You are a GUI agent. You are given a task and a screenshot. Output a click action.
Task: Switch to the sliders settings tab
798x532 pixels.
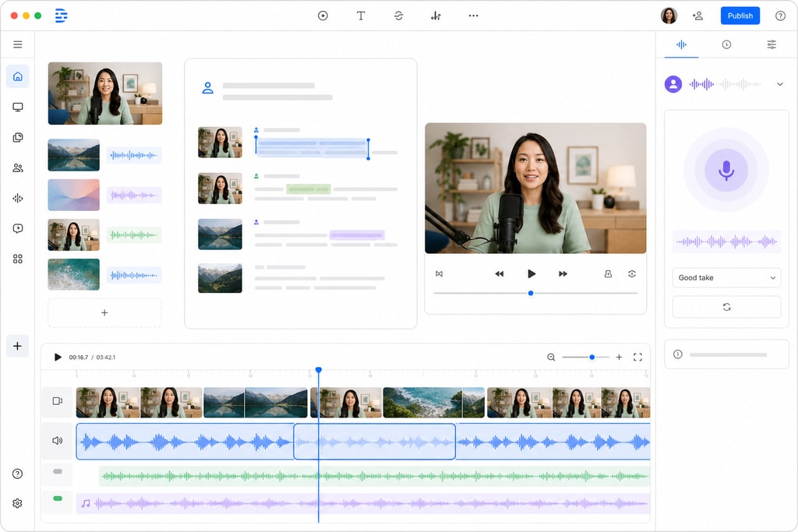point(772,44)
